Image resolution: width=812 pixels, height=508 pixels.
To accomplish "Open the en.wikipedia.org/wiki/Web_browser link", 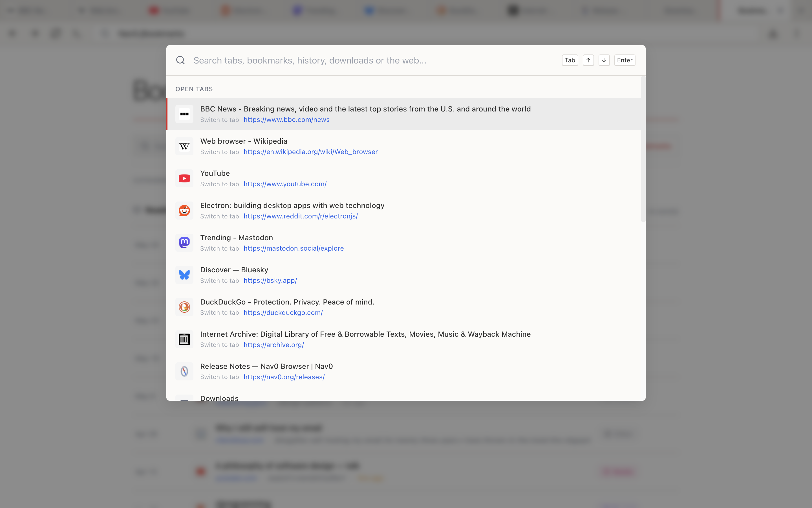I will coord(311,152).
